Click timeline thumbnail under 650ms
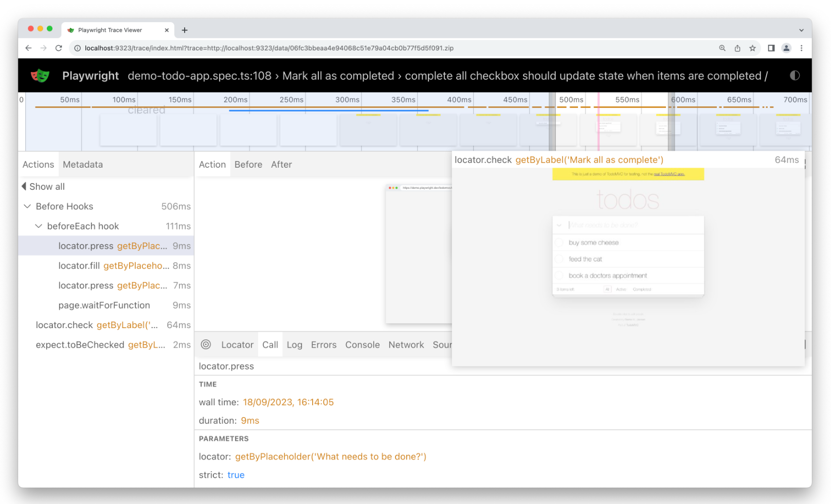 pyautogui.click(x=728, y=130)
